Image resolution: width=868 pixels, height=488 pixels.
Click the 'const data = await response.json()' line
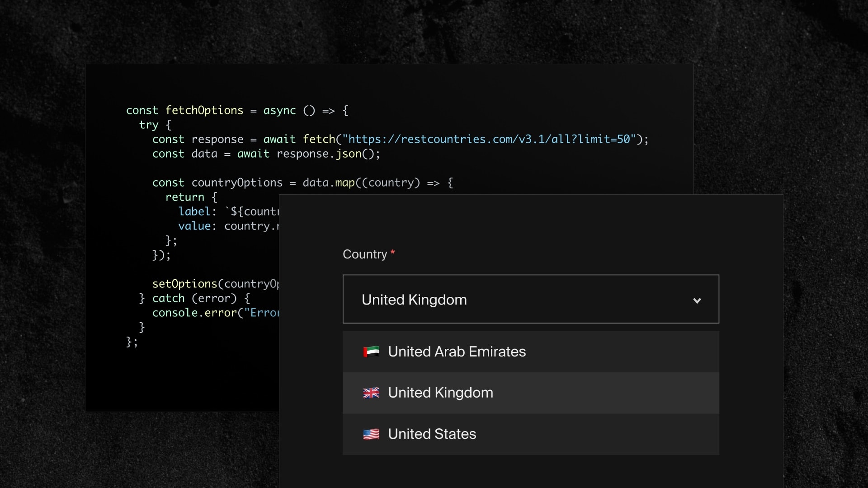click(x=266, y=154)
